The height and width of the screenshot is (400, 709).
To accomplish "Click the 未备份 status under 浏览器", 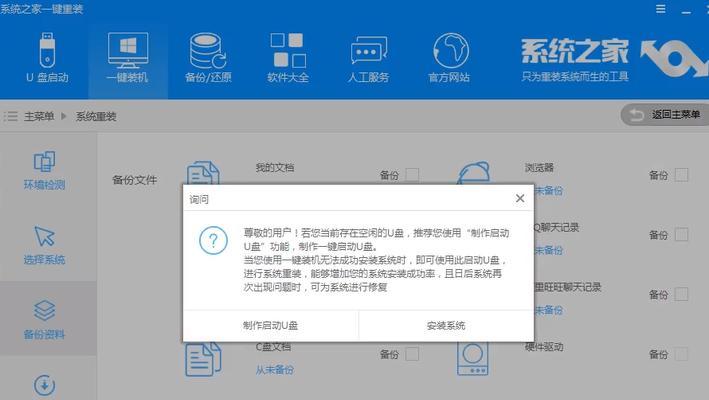I will tap(548, 191).
